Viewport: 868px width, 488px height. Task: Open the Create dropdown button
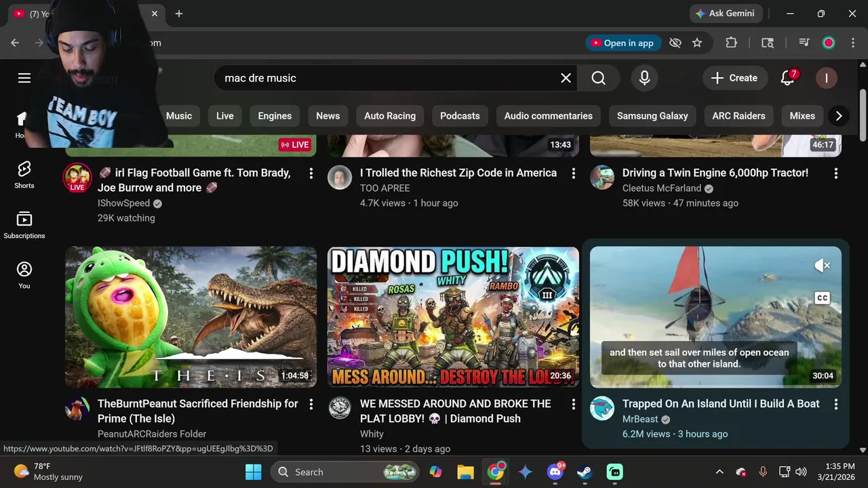[734, 78]
